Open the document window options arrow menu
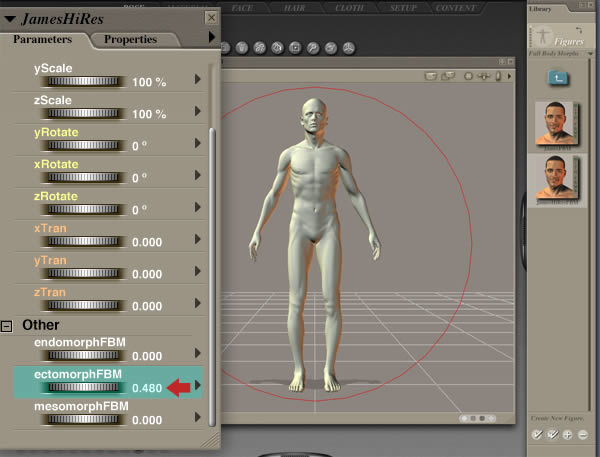 click(x=509, y=76)
